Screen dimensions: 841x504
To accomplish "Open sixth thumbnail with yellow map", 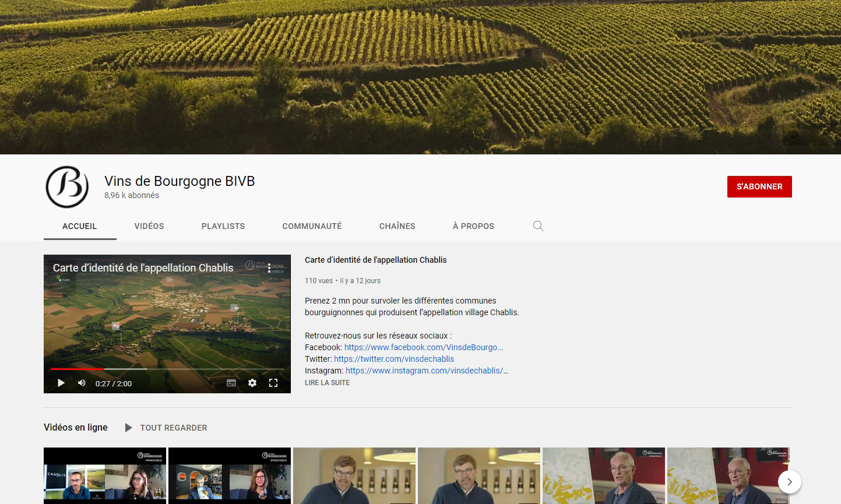I will (x=729, y=475).
